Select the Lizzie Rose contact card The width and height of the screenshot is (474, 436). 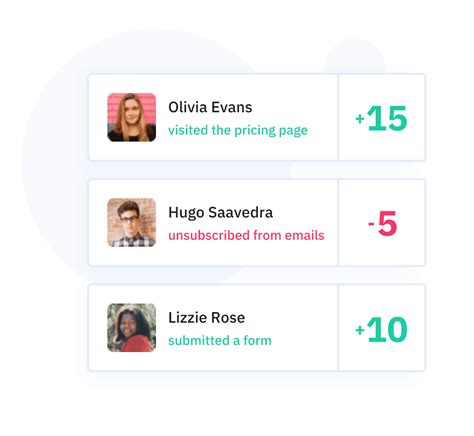(x=257, y=327)
